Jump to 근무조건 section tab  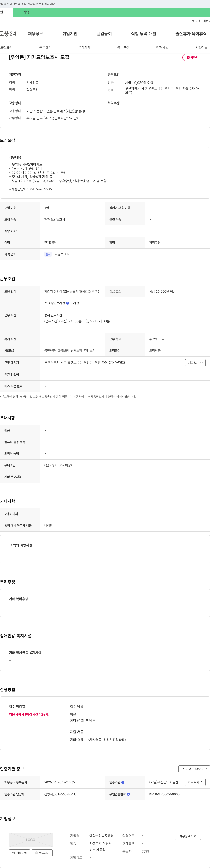coord(45,47)
